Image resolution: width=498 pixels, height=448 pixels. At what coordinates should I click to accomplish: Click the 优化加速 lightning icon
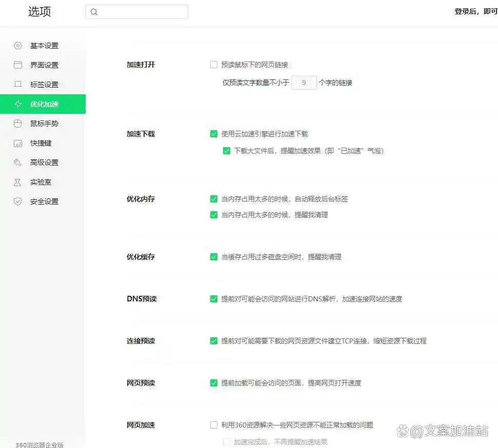coord(18,104)
